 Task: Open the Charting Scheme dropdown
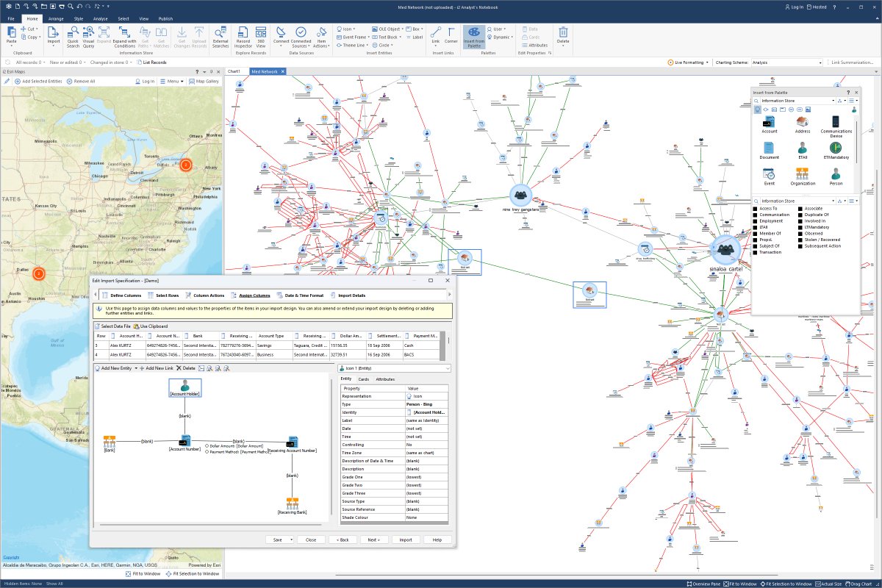click(820, 62)
